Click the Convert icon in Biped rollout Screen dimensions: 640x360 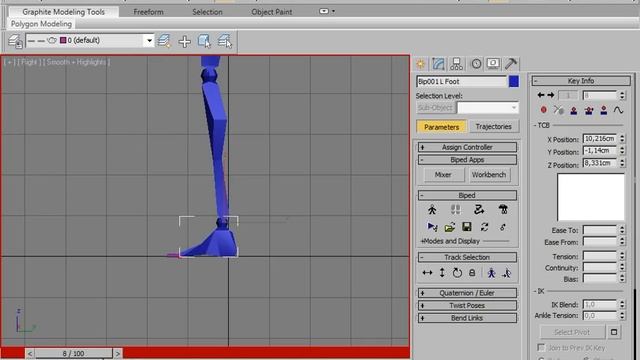[484, 227]
